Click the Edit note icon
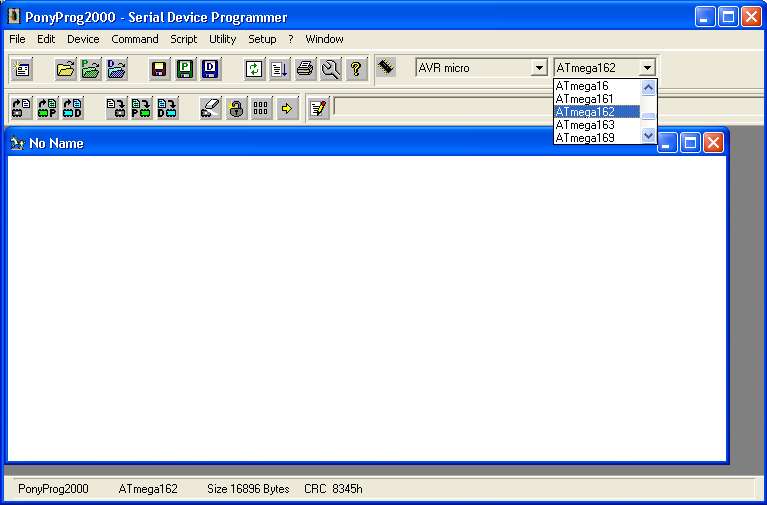767x505 pixels. tap(318, 108)
